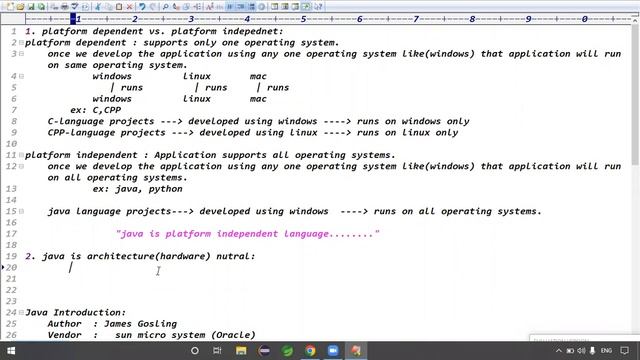Change the font with the font icon
This screenshot has height=360, width=640.
pos(209,7)
